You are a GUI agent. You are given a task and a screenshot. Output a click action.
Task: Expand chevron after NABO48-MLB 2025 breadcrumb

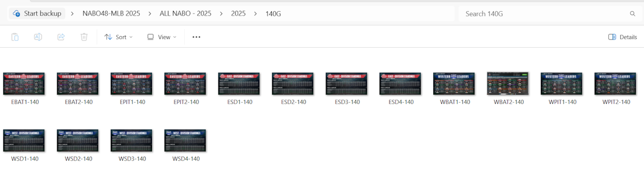click(150, 14)
